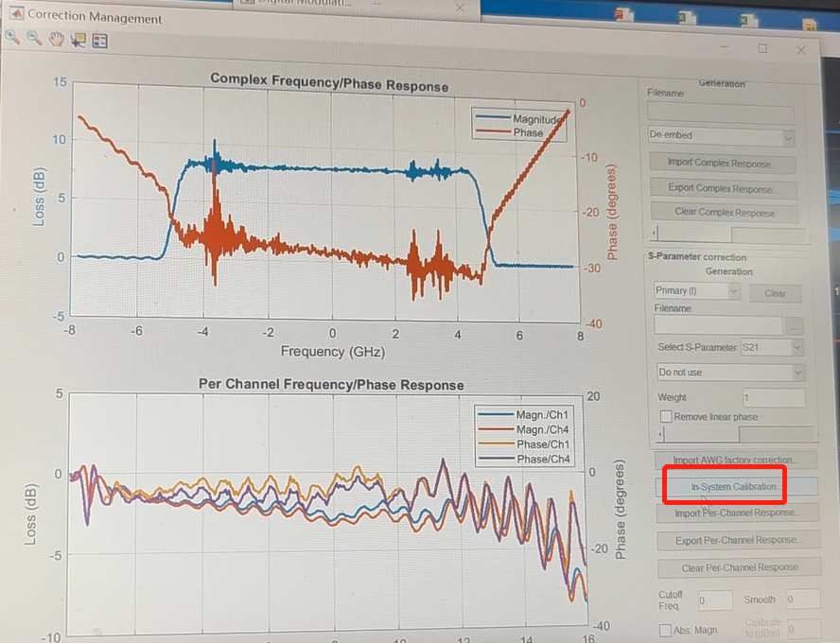
Task: Expand the S21 S-Parameter dropdown
Action: [x=772, y=347]
